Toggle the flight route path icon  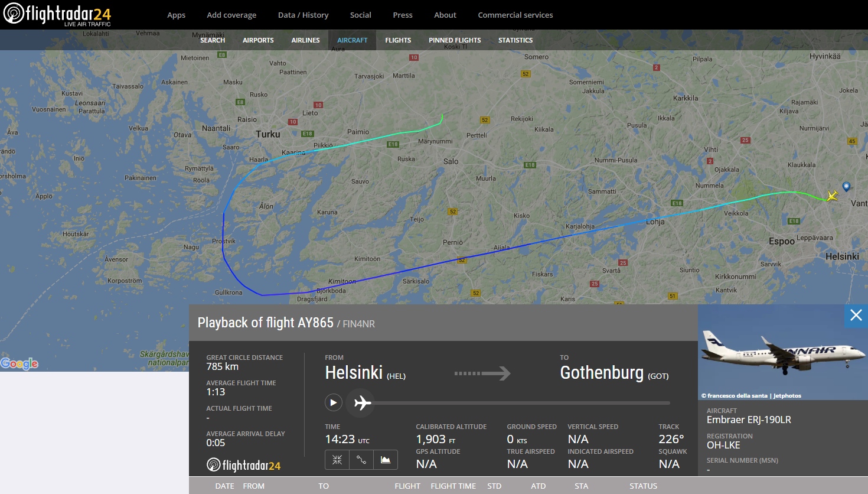pyautogui.click(x=361, y=460)
